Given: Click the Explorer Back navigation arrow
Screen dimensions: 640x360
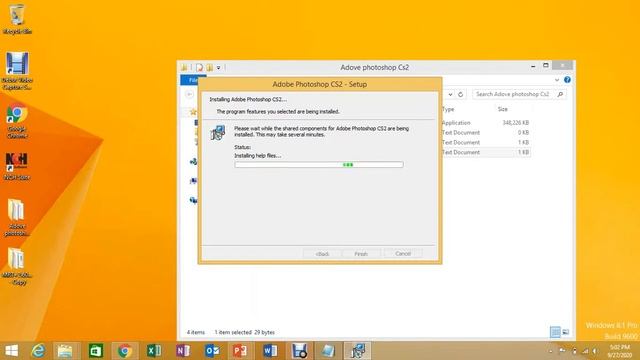Looking at the screenshot, I should point(189,94).
